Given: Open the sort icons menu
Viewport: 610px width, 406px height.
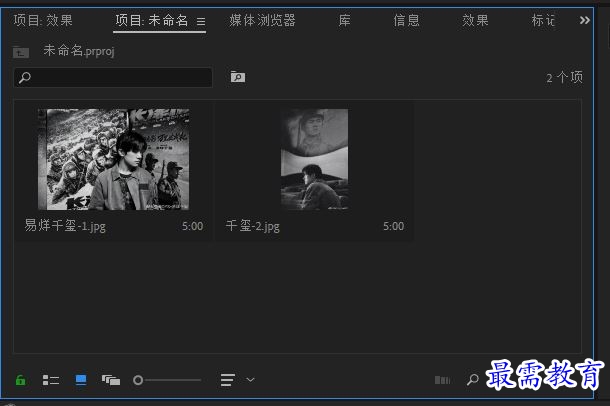Looking at the screenshot, I should 228,380.
